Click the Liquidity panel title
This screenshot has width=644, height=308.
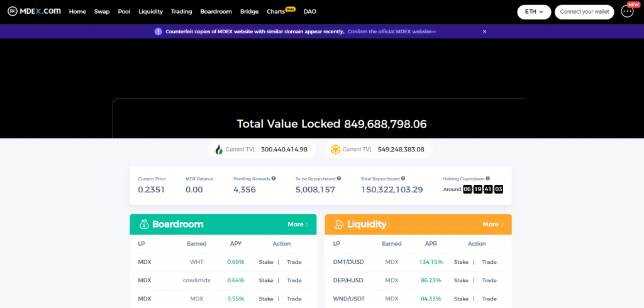click(x=367, y=224)
